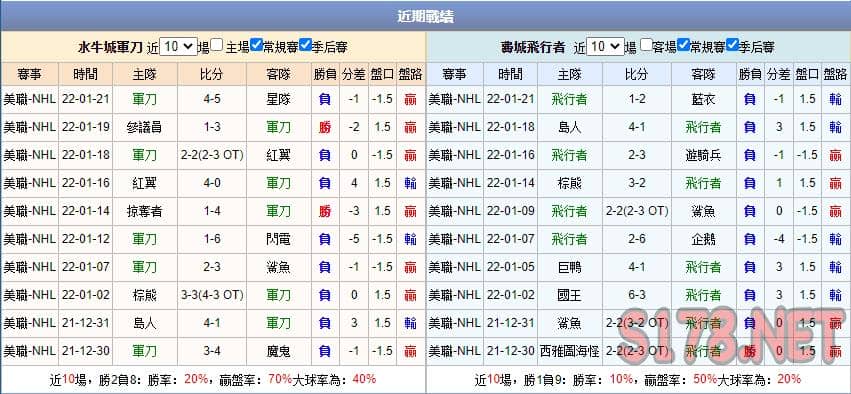The width and height of the screenshot is (851, 394).
Task: Click 軍刀 home team in 閃電 row
Action: click(x=144, y=239)
